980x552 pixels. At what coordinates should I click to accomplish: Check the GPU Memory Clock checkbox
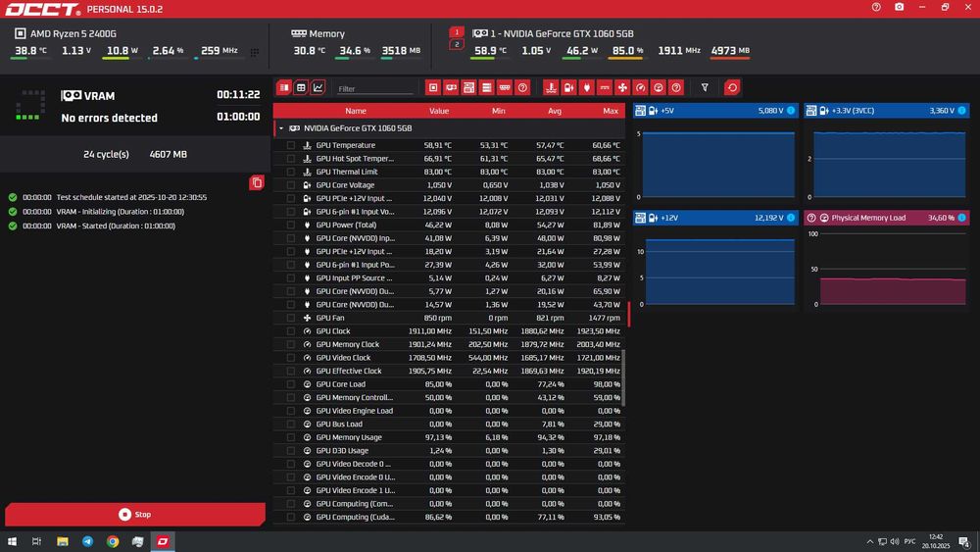pyautogui.click(x=291, y=344)
